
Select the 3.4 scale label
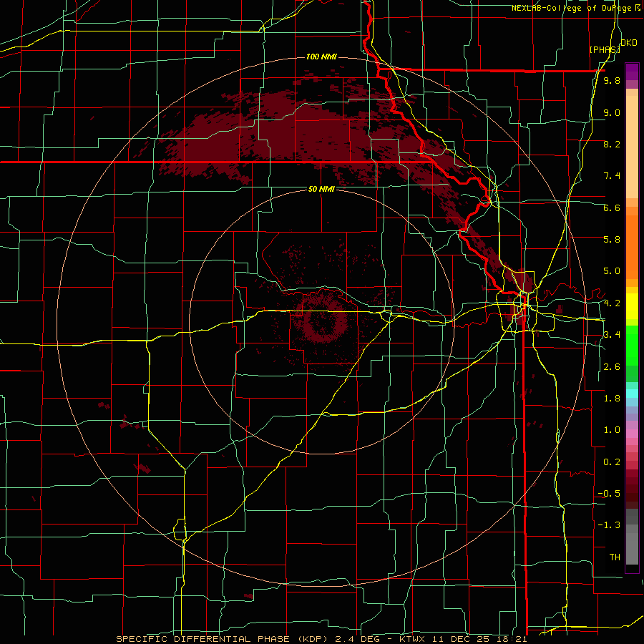(x=612, y=335)
